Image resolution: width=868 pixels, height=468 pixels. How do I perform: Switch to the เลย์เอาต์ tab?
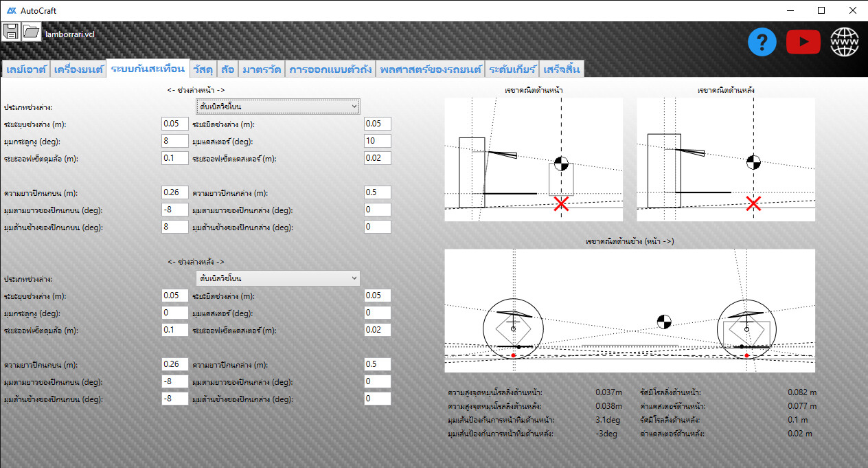[x=26, y=69]
